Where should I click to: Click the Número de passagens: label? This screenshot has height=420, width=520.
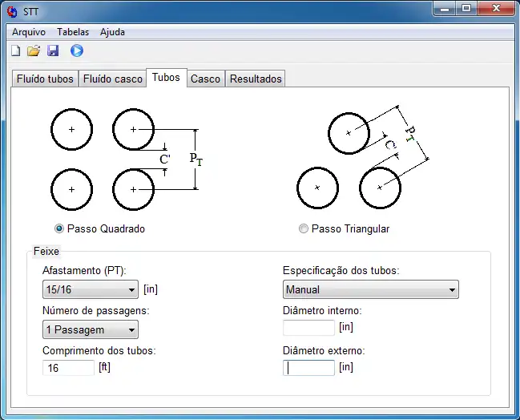96,310
